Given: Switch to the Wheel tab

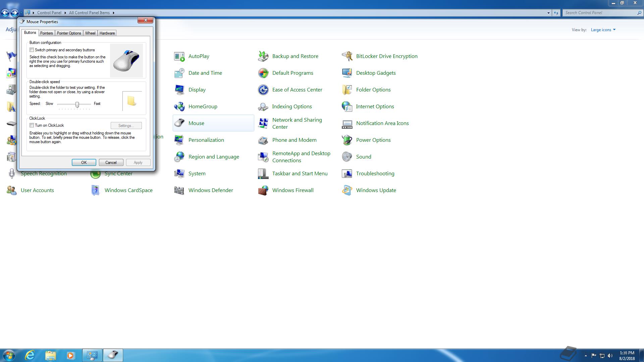Looking at the screenshot, I should 90,33.
